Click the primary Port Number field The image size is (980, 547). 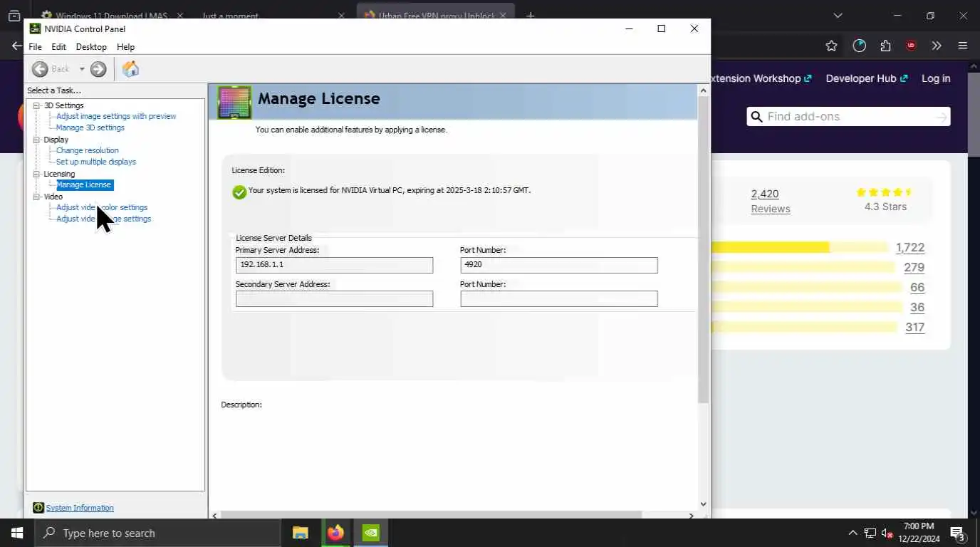[559, 265]
